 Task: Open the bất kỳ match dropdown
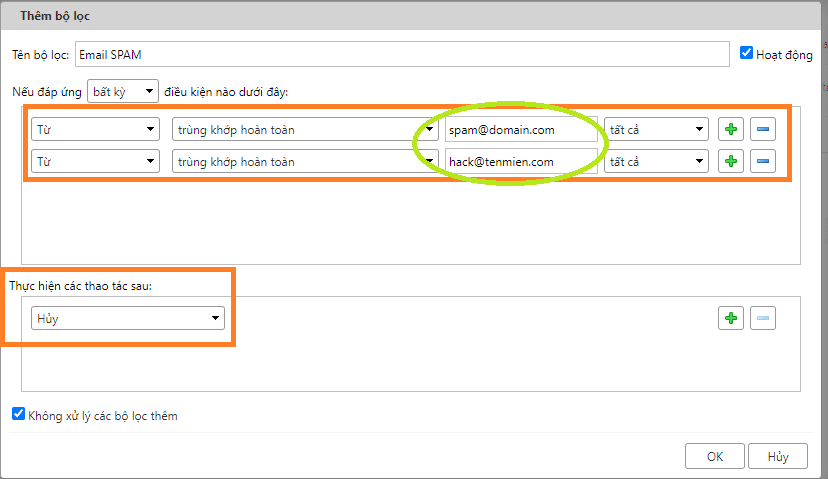(x=123, y=91)
